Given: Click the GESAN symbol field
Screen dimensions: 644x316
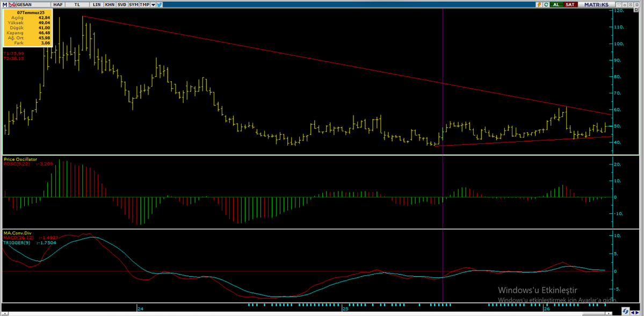Looking at the screenshot, I should tap(33, 4).
